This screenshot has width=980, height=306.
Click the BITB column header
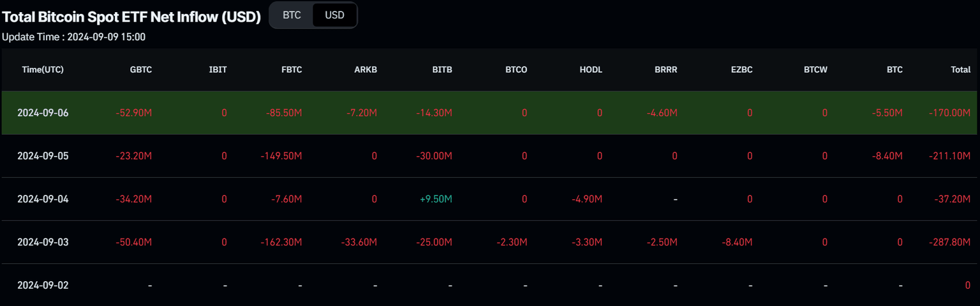click(442, 70)
